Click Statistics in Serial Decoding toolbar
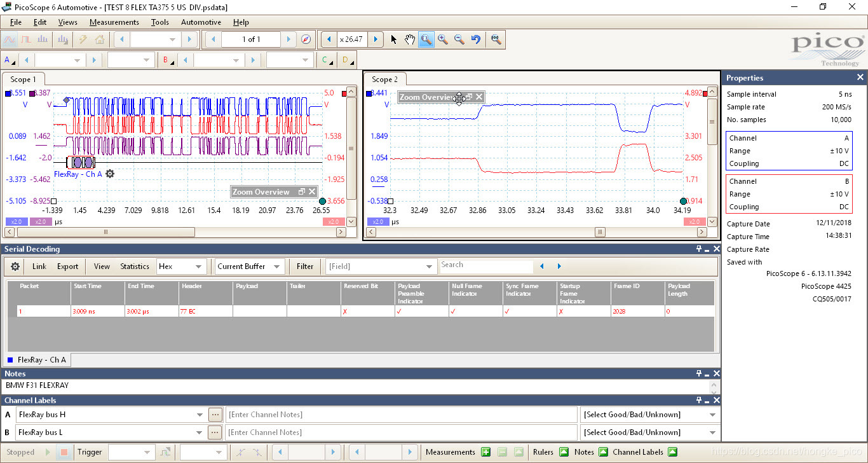 click(135, 266)
